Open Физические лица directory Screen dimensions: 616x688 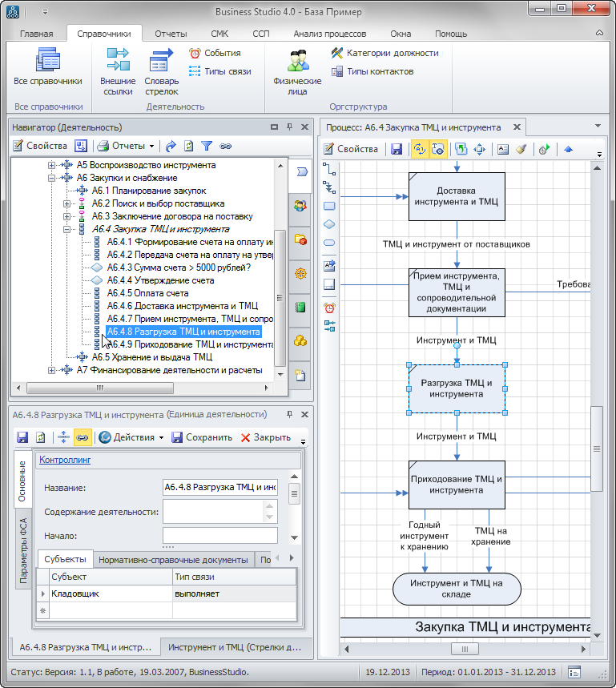pos(297,70)
